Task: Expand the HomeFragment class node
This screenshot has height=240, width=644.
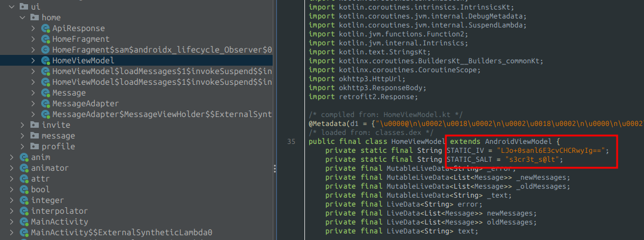Action: point(33,39)
